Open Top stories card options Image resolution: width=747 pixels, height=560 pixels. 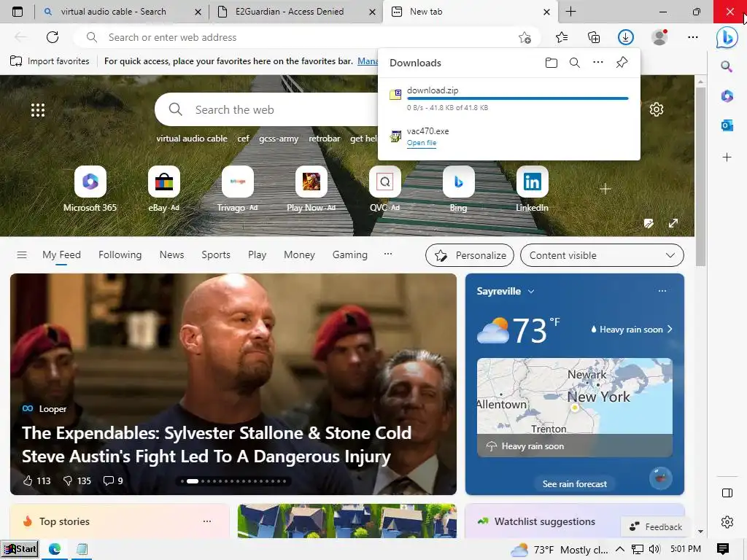point(206,521)
